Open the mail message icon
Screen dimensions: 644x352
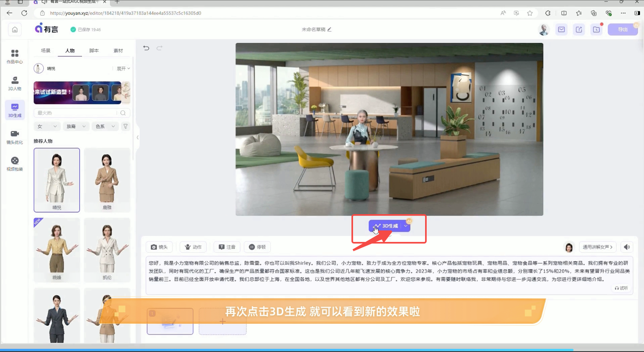click(x=561, y=30)
